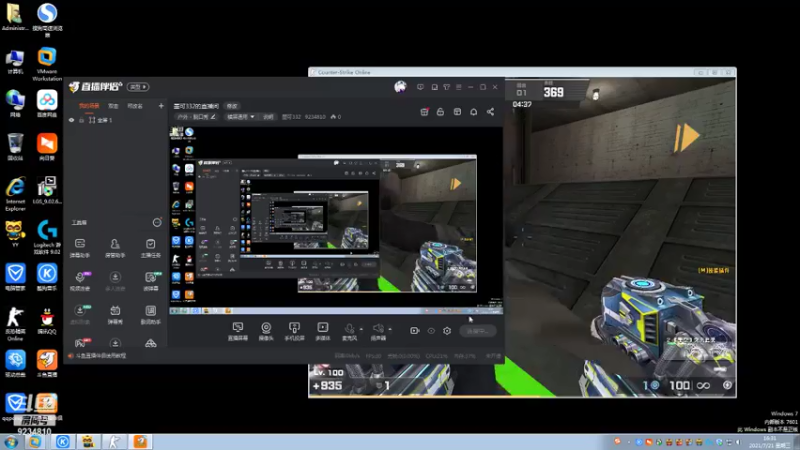Open the video co-stream mic tool
Viewport: 800px width, 450px height.
80,281
